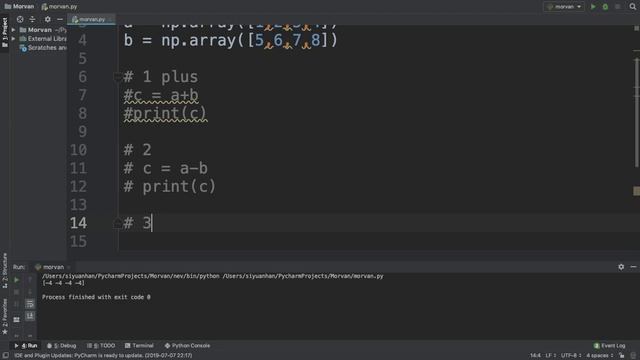Click Morvan breadcrumb in navigation bar
This screenshot has height=360, width=640.
(19, 7)
